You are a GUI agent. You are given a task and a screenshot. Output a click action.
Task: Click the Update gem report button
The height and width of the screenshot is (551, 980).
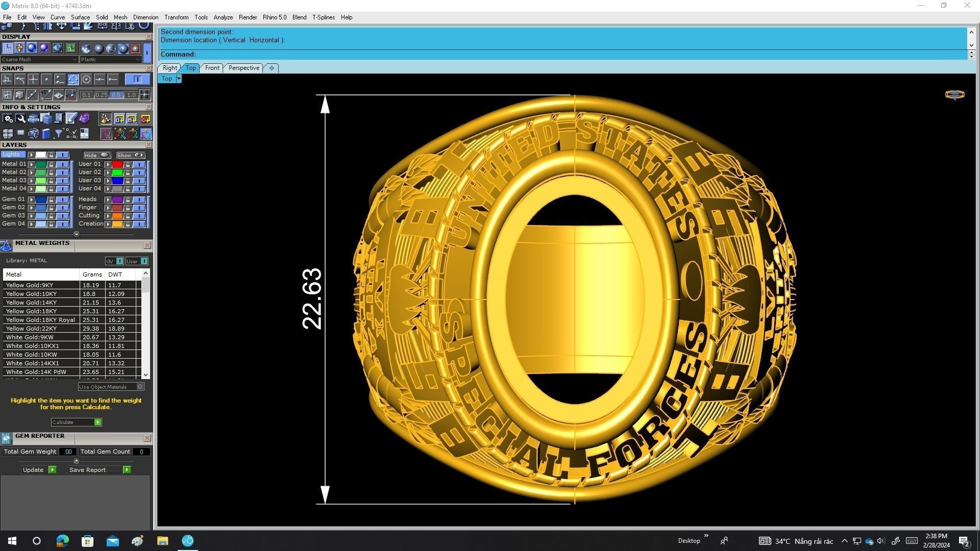(39, 470)
